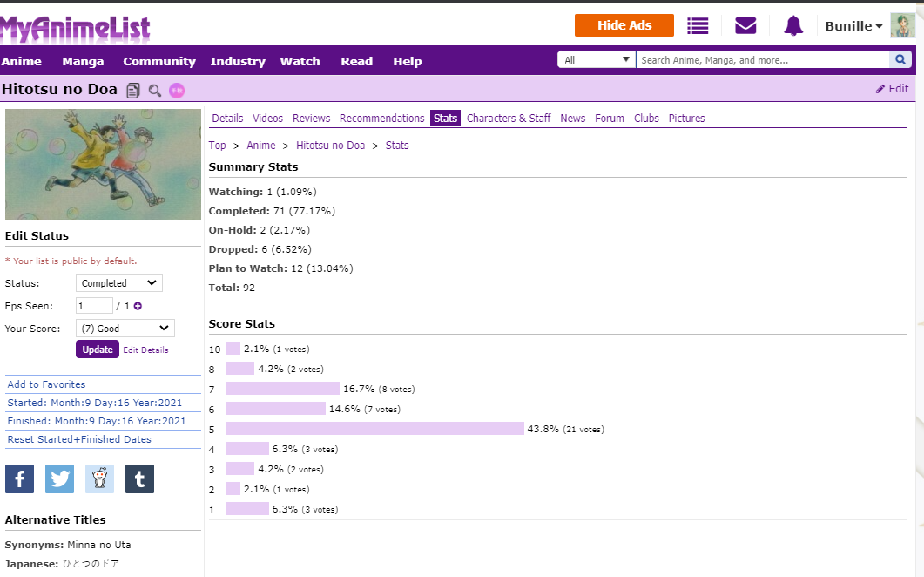
Task: Click the Hide Ads button
Action: (624, 25)
